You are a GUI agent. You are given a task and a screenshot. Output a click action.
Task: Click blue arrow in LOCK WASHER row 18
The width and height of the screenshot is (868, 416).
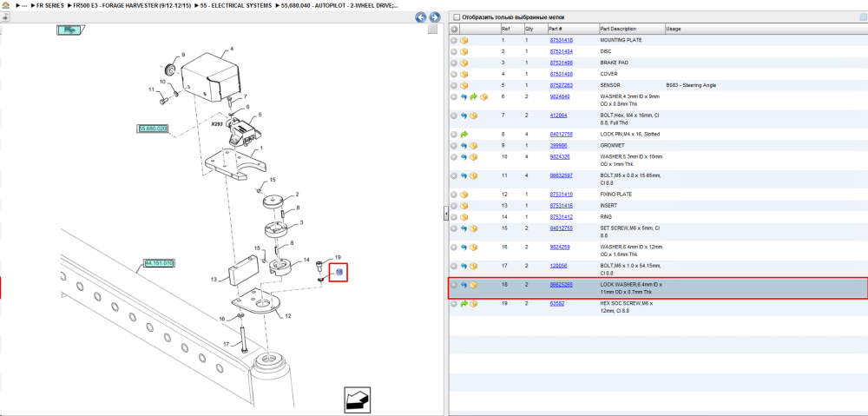point(464,285)
